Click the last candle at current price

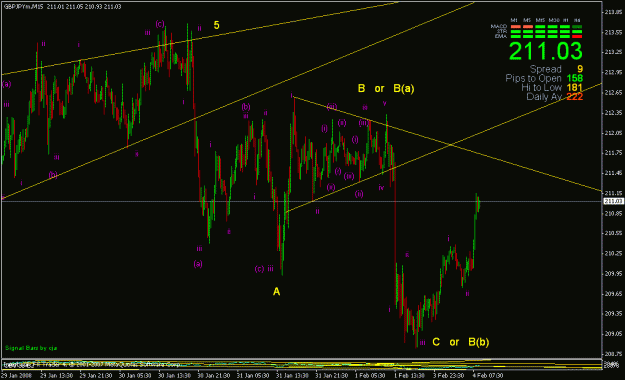[479, 203]
